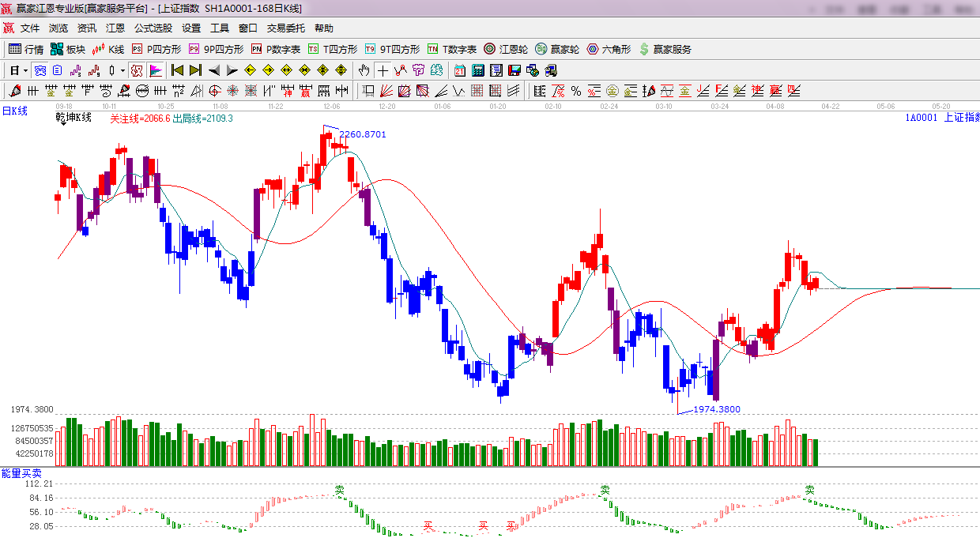
Task: Open the 六角形 hexagon tool
Action: pyautogui.click(x=609, y=49)
